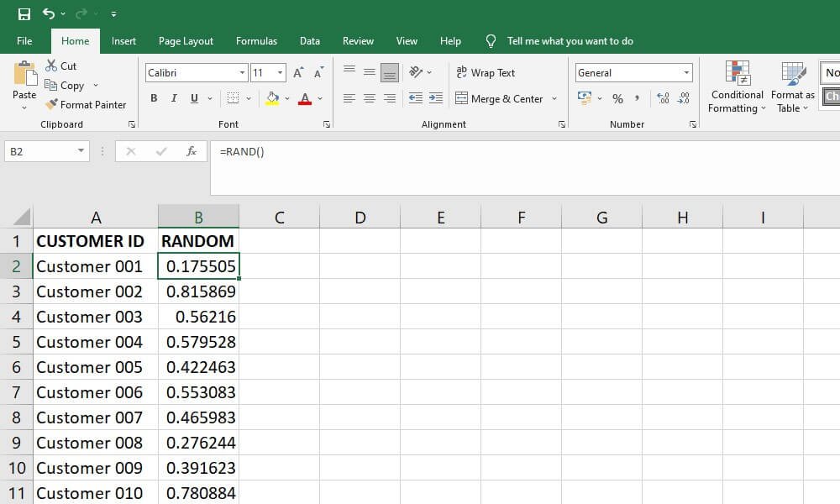
Task: Apply Merge & Center
Action: click(x=501, y=98)
